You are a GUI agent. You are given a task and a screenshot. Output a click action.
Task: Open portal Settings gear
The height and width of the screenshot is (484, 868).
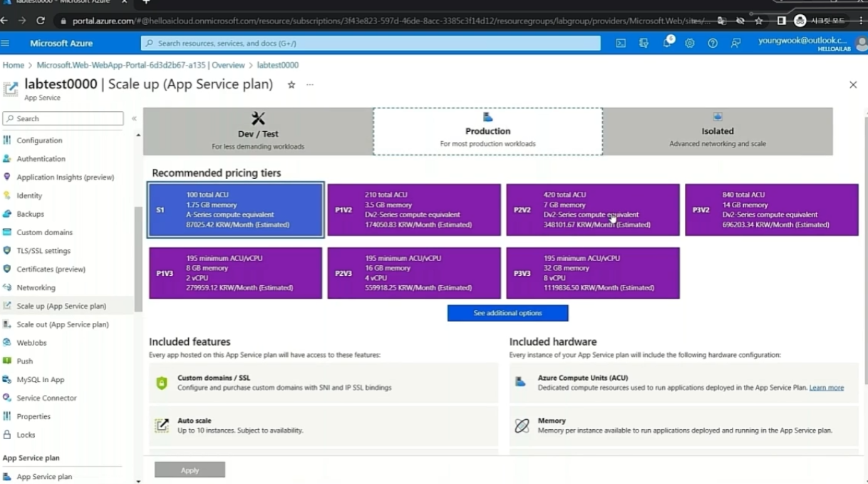point(690,43)
